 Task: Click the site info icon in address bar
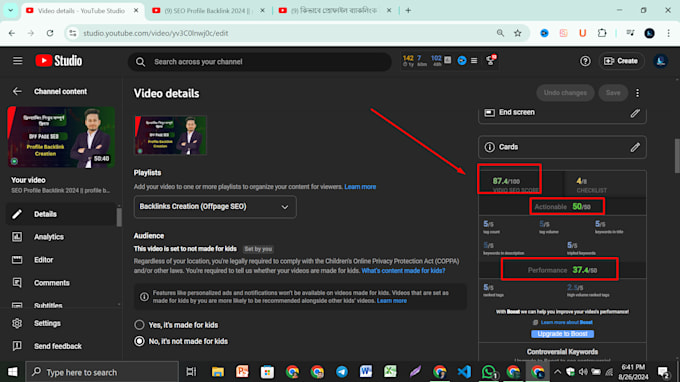(73, 33)
